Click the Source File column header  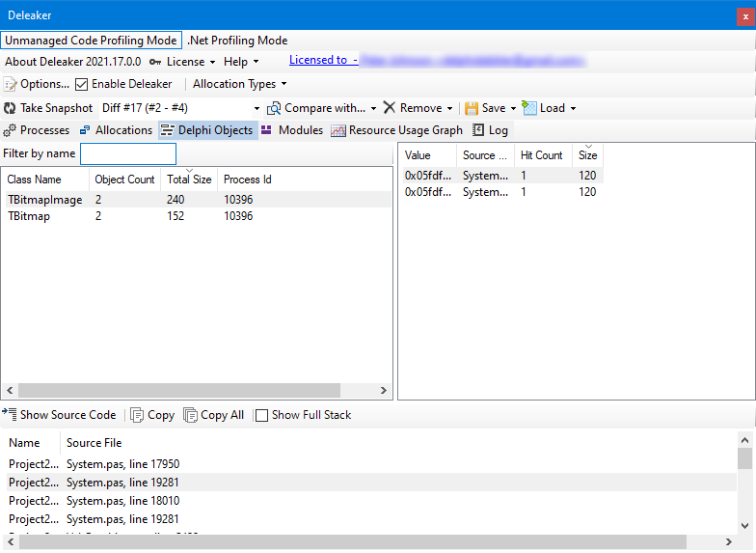click(x=94, y=443)
